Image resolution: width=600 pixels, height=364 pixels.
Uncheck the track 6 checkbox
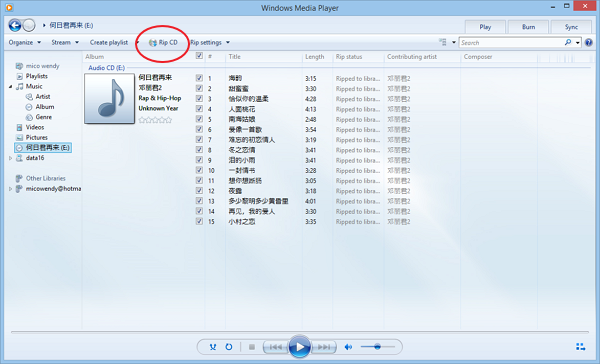(199, 129)
